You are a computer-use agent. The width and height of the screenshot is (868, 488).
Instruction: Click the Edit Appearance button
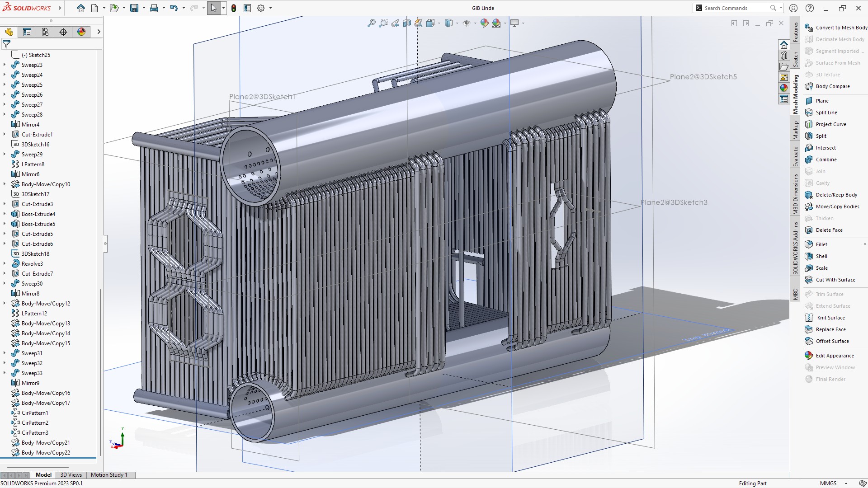(x=834, y=356)
